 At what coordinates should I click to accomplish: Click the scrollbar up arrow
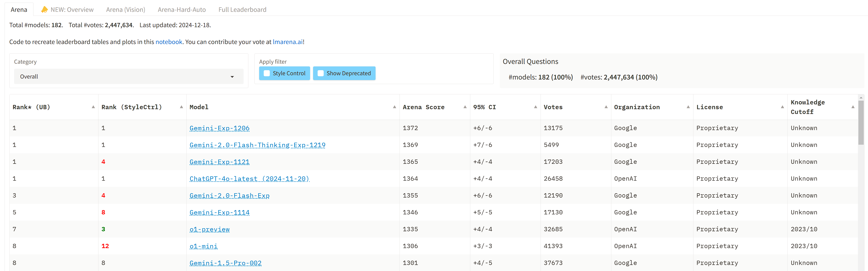(x=861, y=98)
